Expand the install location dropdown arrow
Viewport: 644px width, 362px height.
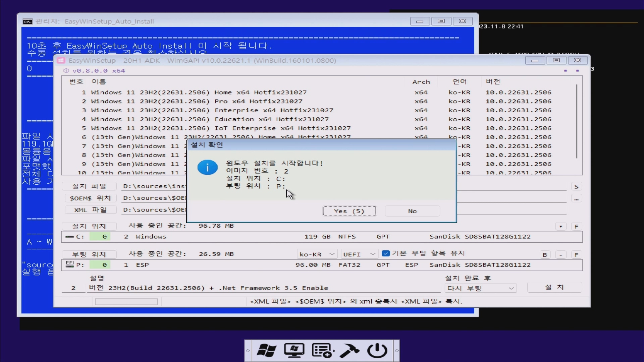click(560, 227)
